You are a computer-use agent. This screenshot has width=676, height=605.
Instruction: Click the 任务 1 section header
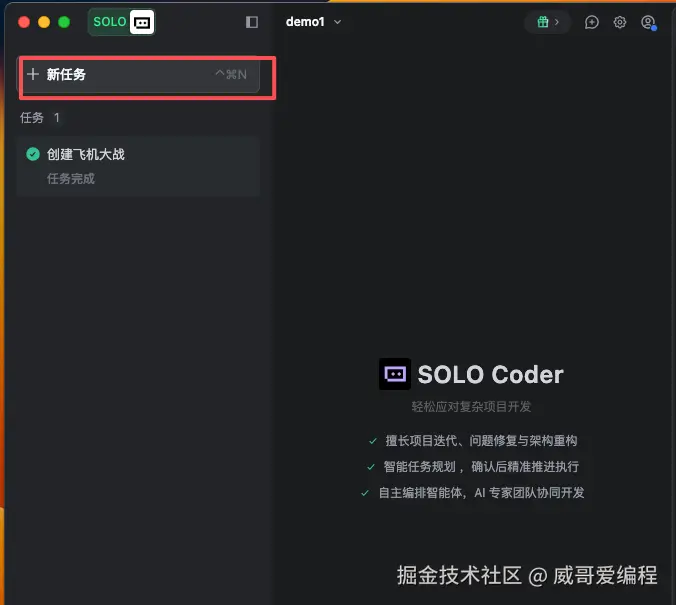point(40,118)
